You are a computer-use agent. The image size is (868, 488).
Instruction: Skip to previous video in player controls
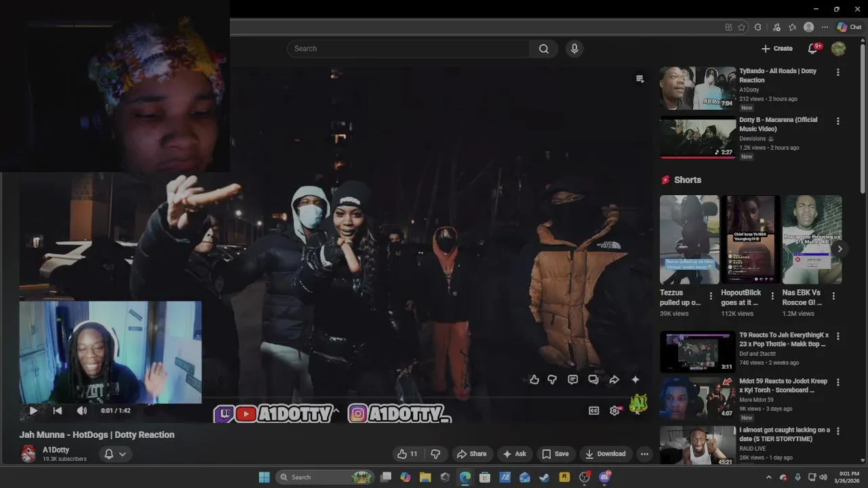coord(58,411)
